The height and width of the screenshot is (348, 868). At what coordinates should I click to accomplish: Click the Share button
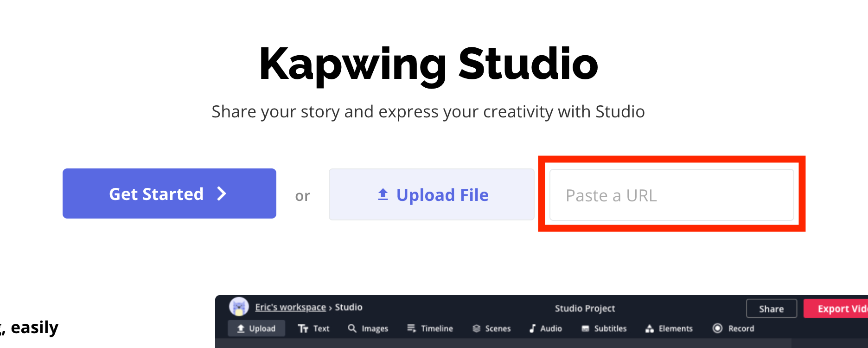coord(771,309)
